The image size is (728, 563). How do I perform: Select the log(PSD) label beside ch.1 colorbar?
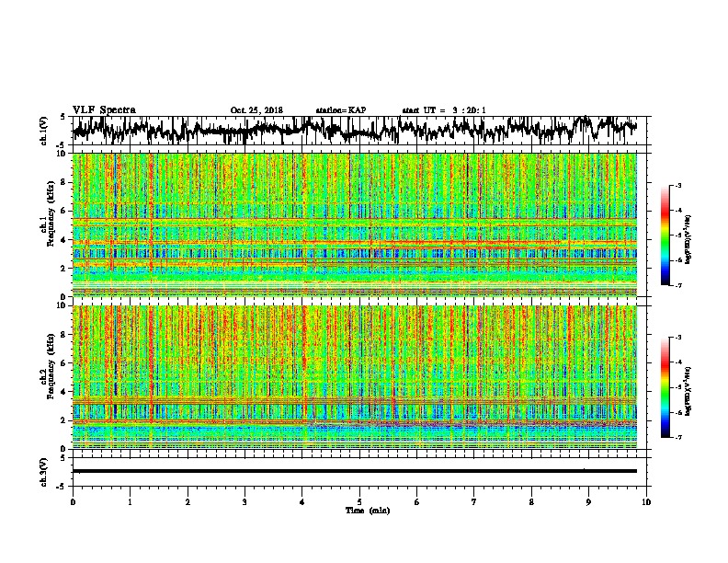(688, 240)
